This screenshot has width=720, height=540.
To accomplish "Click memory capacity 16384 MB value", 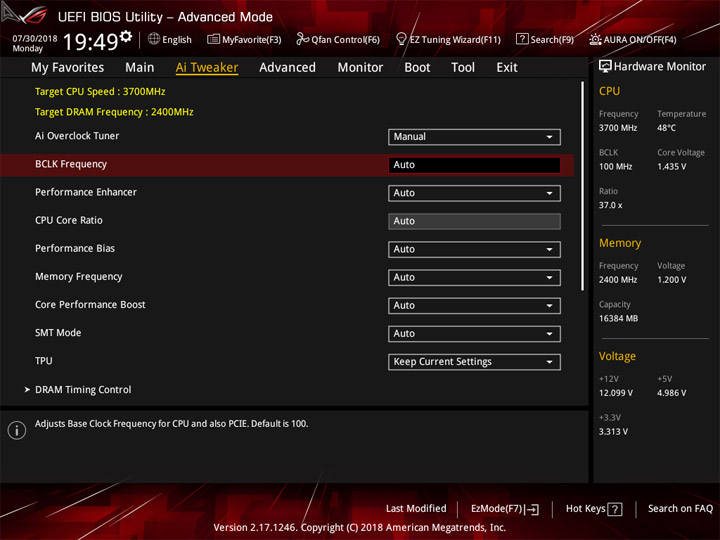I will coord(618,318).
